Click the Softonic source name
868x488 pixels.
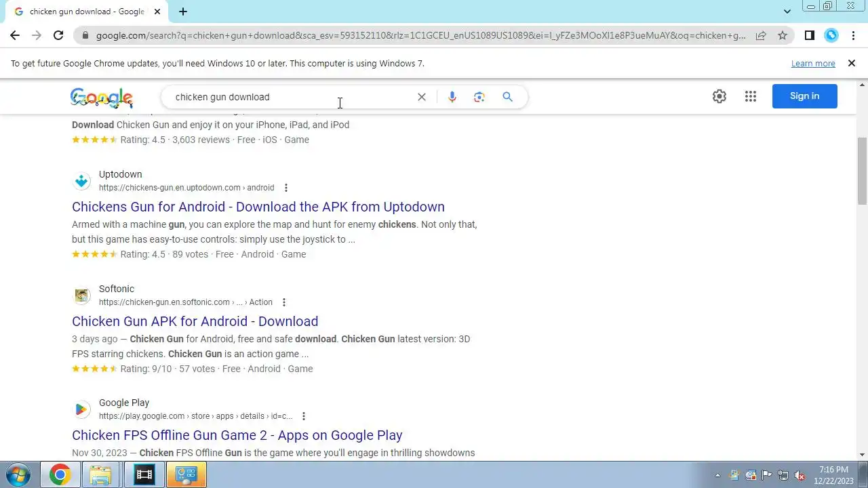117,289
